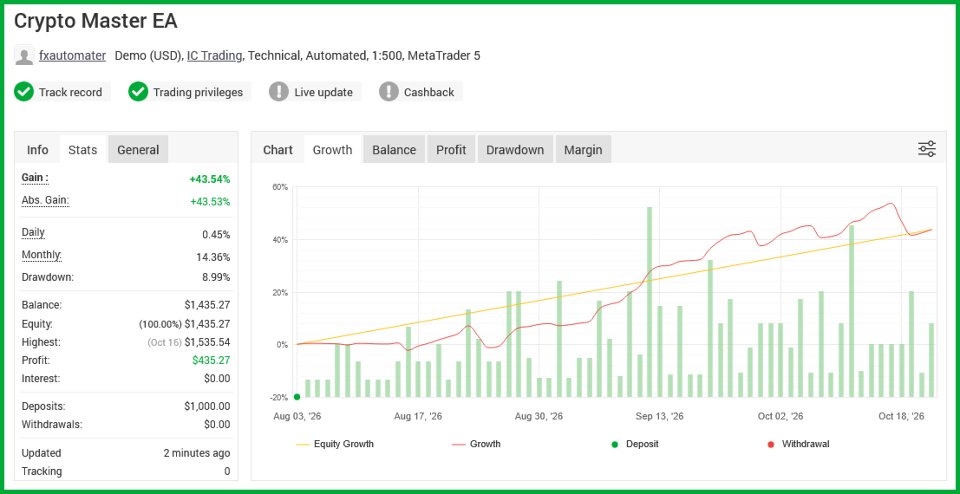Open the Drawdown chart tab
The image size is (960, 494).
[x=515, y=149]
